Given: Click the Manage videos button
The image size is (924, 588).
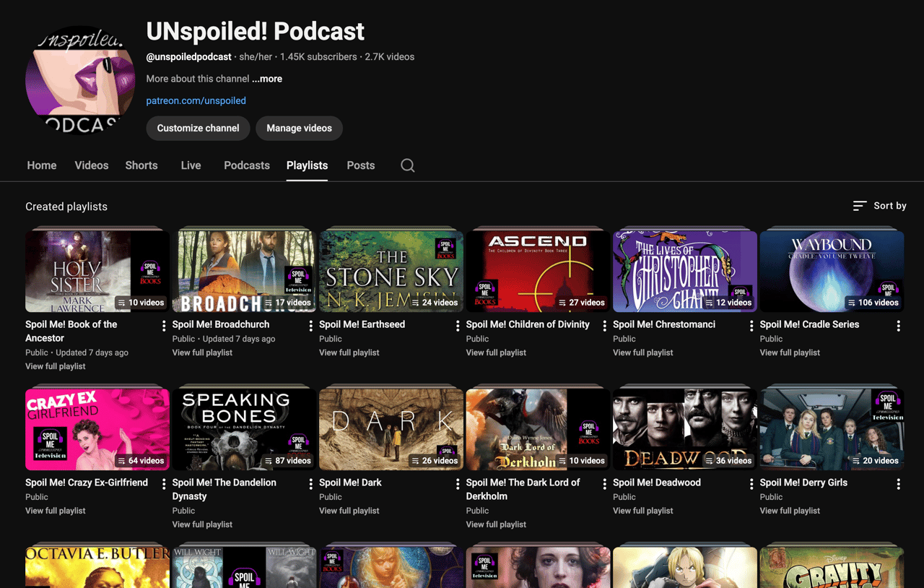Looking at the screenshot, I should (299, 128).
